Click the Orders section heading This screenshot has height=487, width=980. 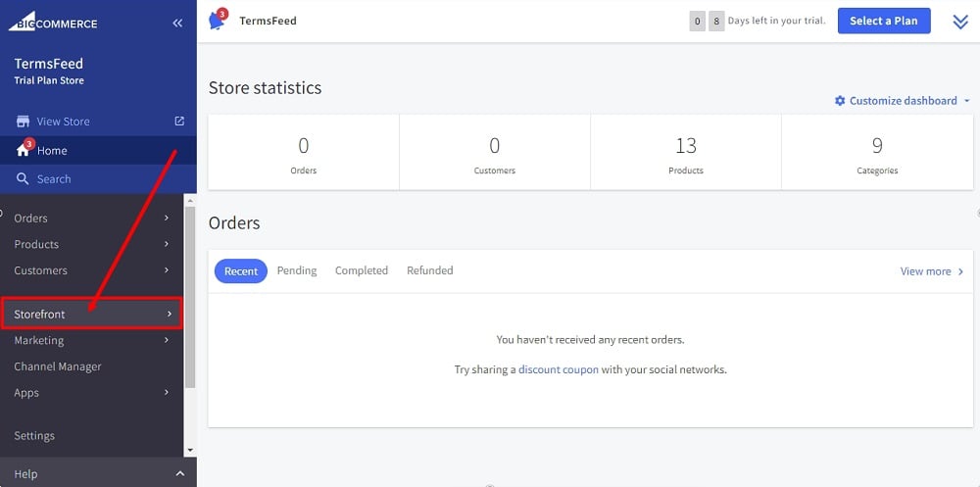pos(234,223)
